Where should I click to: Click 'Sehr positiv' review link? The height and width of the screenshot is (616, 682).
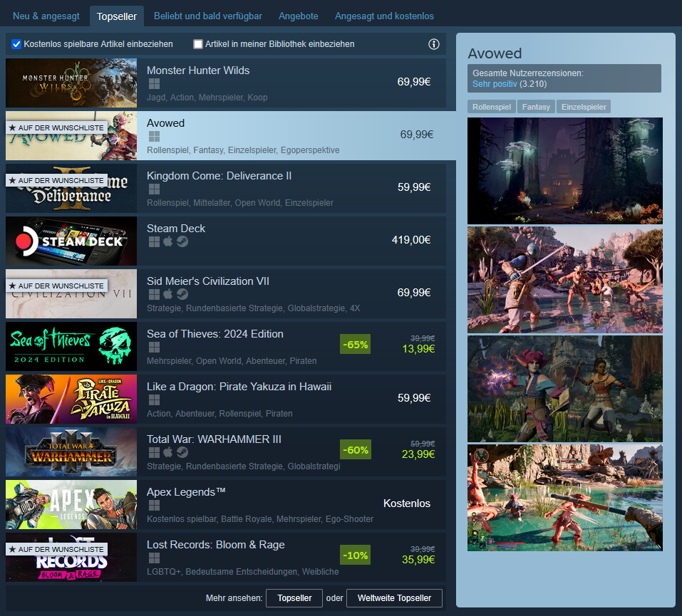[x=495, y=84]
